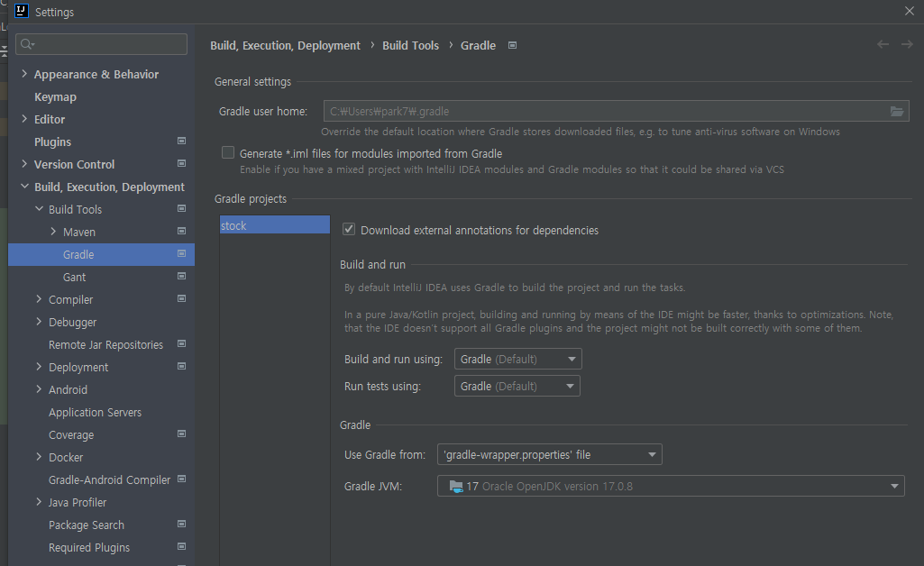Expand the Docker node
This screenshot has height=566, width=924.
[39, 456]
